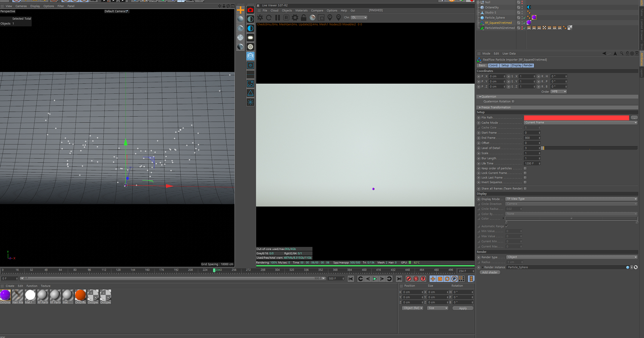Click the pick focus F pin icon

[330, 17]
